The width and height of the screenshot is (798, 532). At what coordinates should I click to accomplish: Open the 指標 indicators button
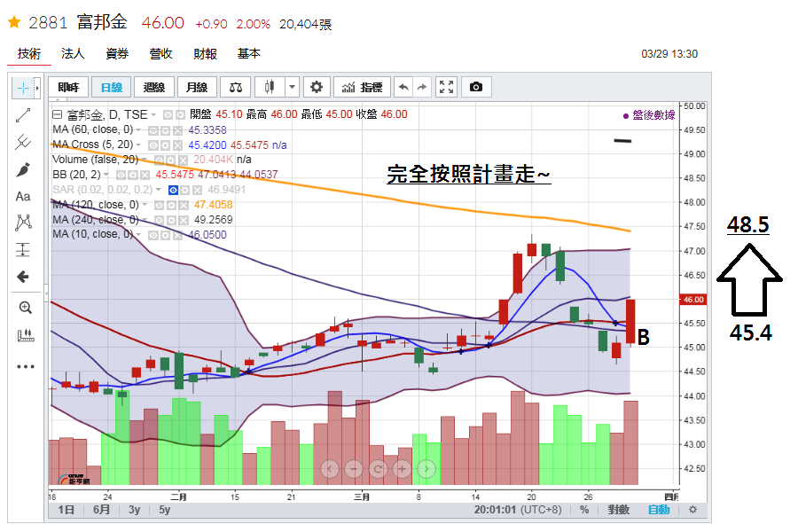point(363,87)
